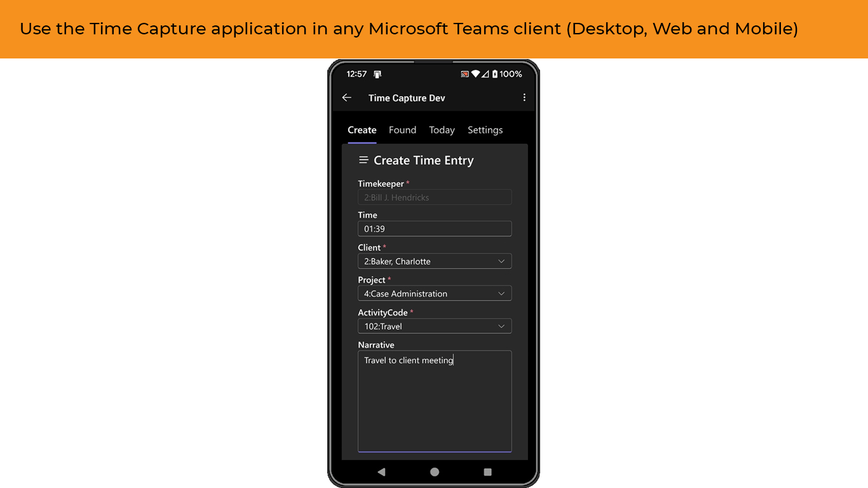Tap the Android recent apps square button

tap(487, 472)
